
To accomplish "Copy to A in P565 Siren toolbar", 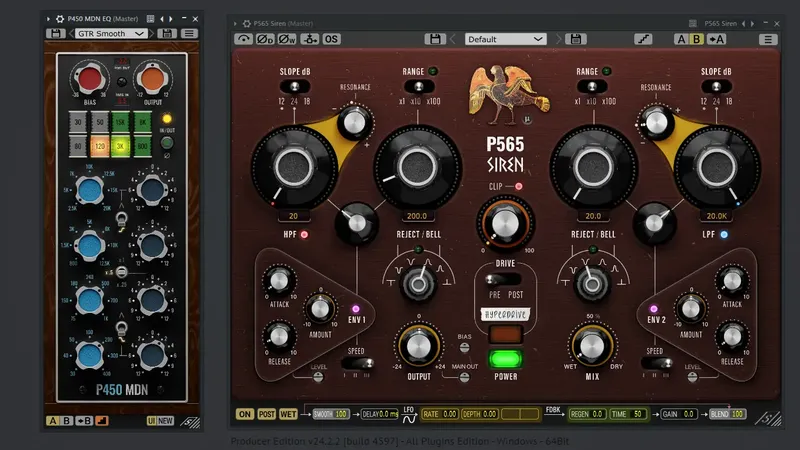I will (x=716, y=39).
